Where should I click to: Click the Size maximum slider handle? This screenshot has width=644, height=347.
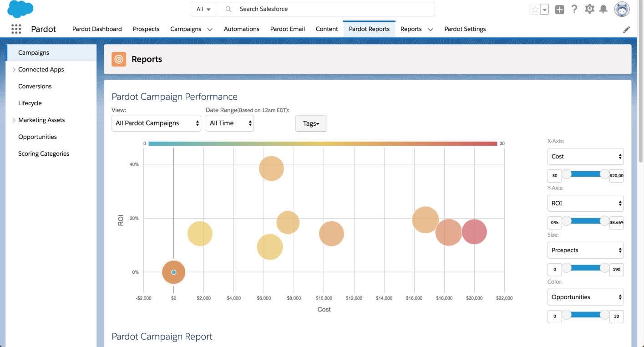click(604, 268)
